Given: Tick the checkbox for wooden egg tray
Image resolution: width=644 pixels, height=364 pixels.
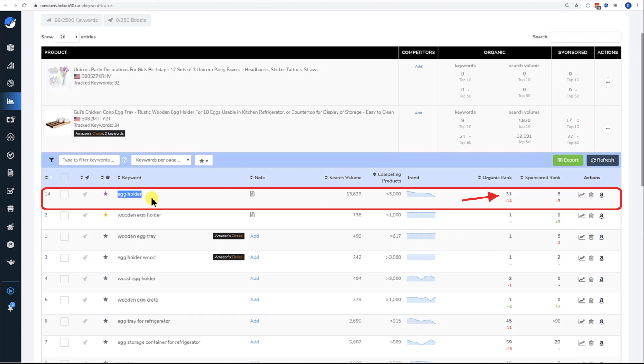Looking at the screenshot, I should pos(64,236).
